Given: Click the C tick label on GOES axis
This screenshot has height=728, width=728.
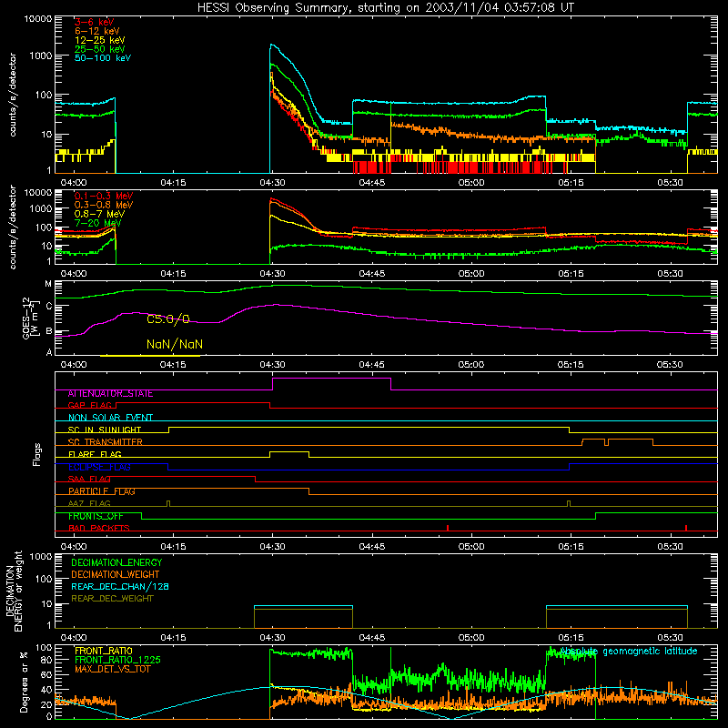Looking at the screenshot, I should (49, 306).
